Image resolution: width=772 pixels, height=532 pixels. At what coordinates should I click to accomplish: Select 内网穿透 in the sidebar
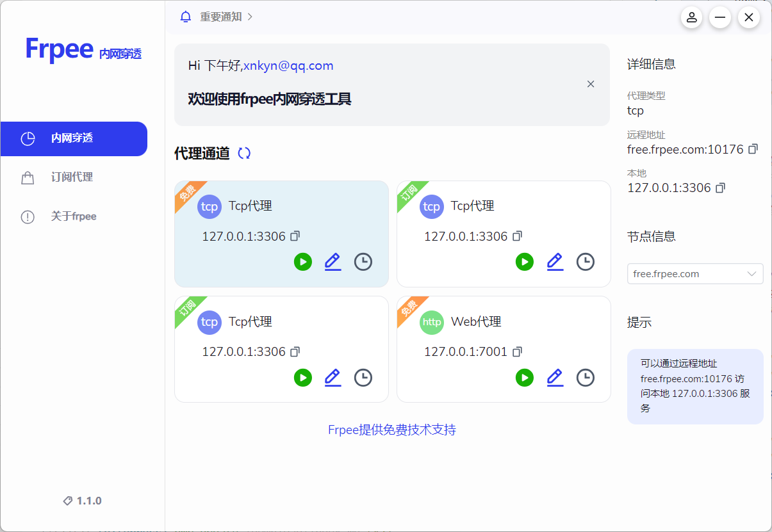click(74, 138)
